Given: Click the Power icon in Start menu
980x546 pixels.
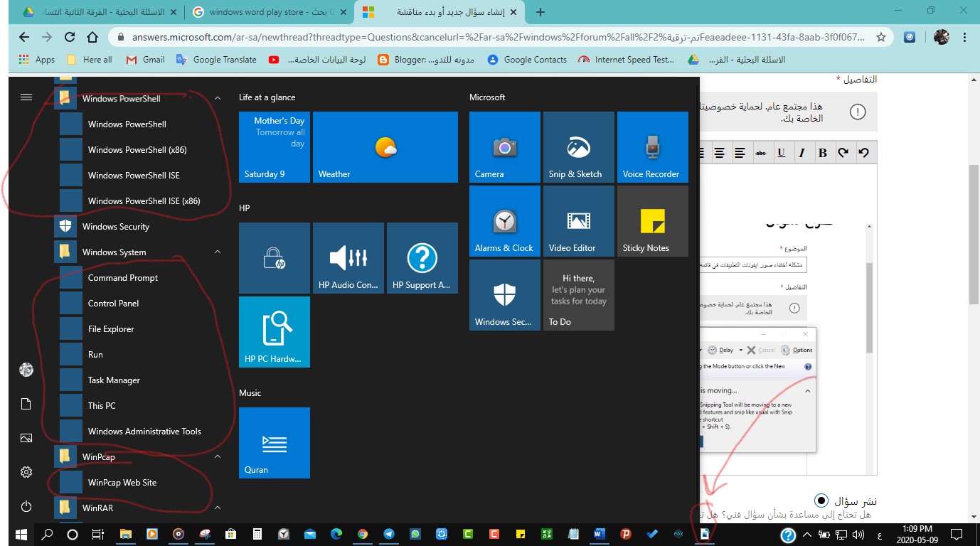Looking at the screenshot, I should tap(26, 506).
